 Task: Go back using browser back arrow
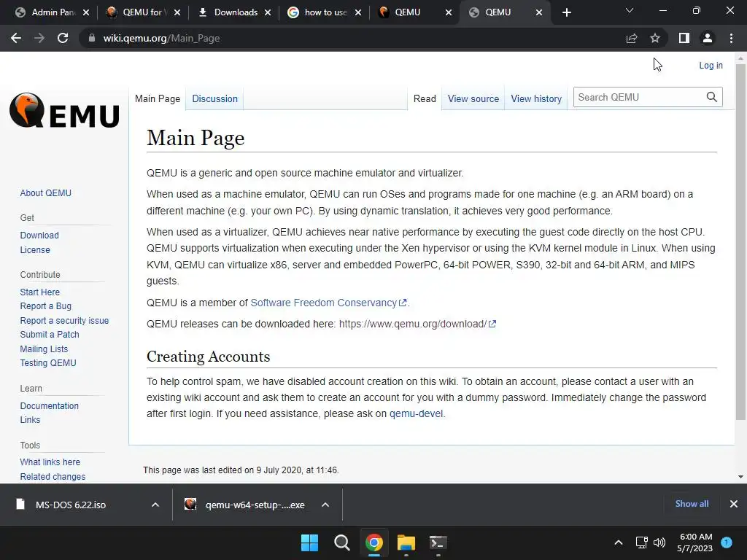[16, 38]
